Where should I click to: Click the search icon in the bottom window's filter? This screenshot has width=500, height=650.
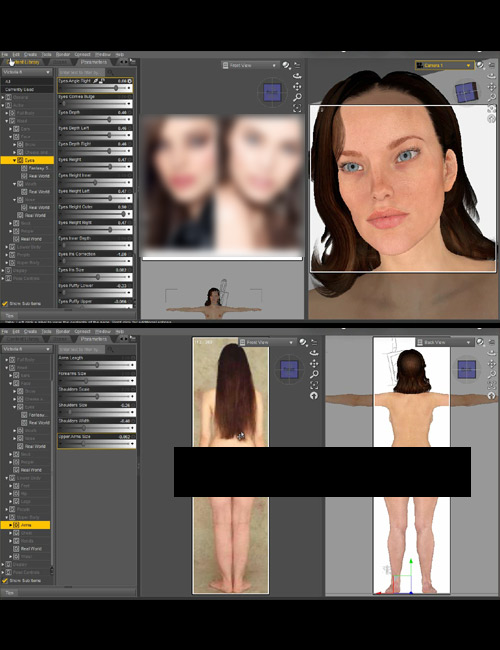tap(110, 349)
